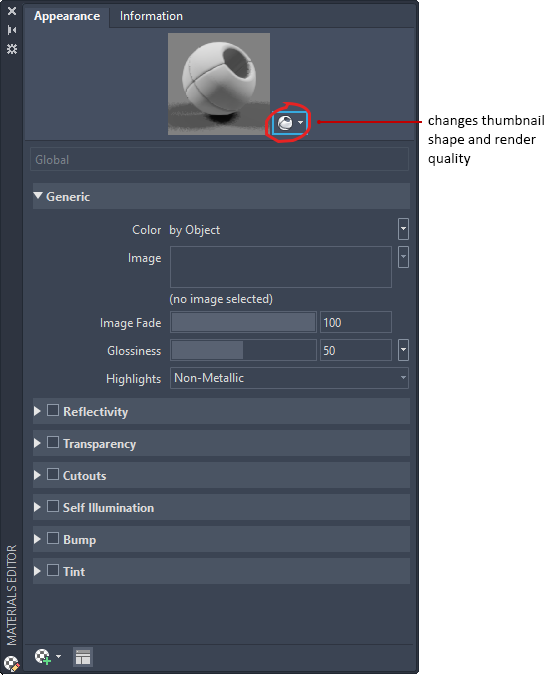Switch to the Information tab
The width and height of the screenshot is (554, 684).
point(151,16)
